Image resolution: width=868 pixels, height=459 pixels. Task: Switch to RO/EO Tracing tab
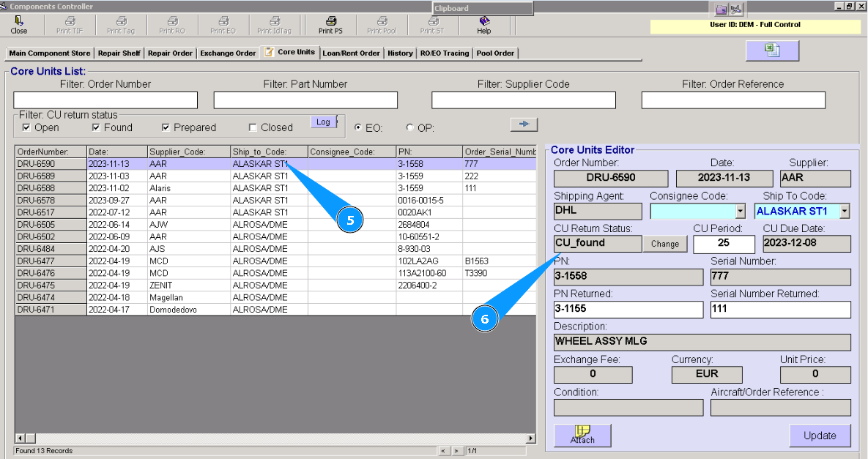click(x=445, y=53)
